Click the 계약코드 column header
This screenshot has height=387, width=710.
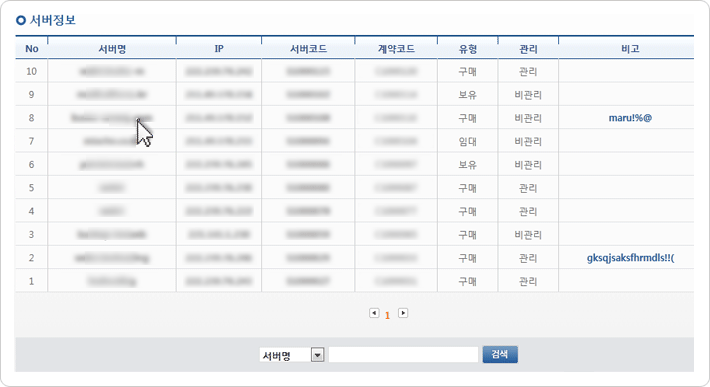tap(396, 48)
